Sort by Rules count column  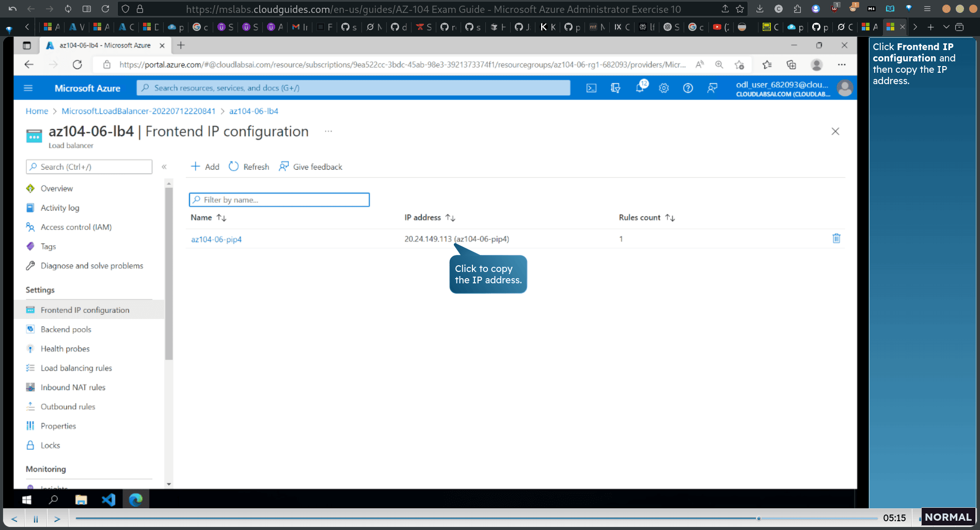point(647,218)
